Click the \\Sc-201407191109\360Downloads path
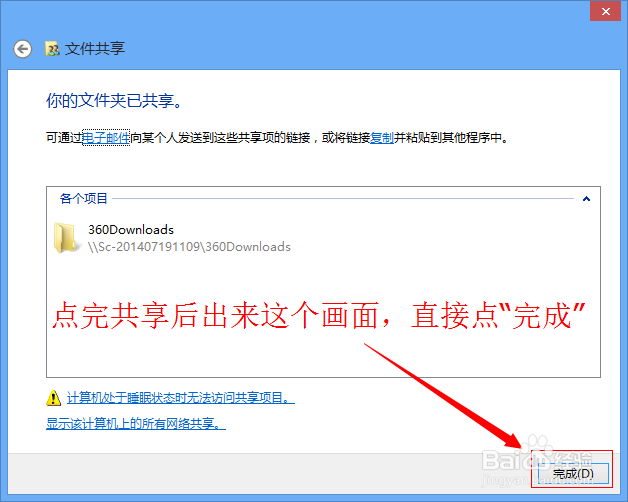This screenshot has height=502, width=628. point(189,246)
